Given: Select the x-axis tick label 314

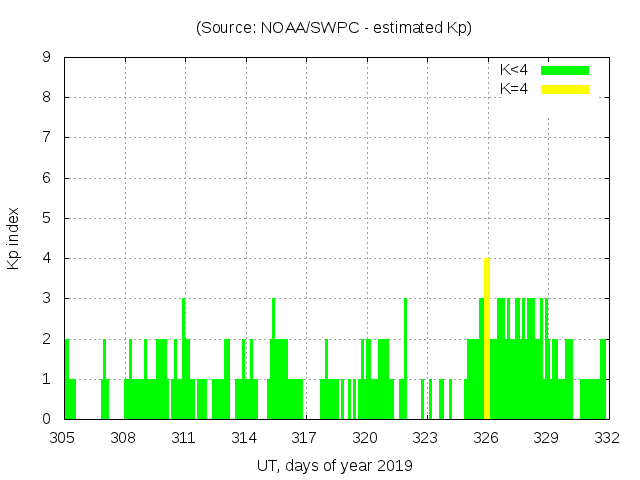Looking at the screenshot, I should (244, 437).
